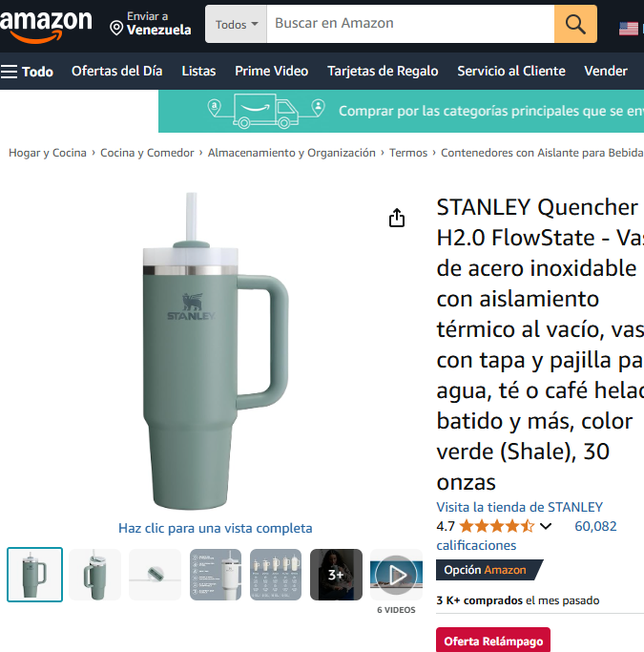Click the share icon beside product image
This screenshot has width=644, height=652.
coord(397,218)
